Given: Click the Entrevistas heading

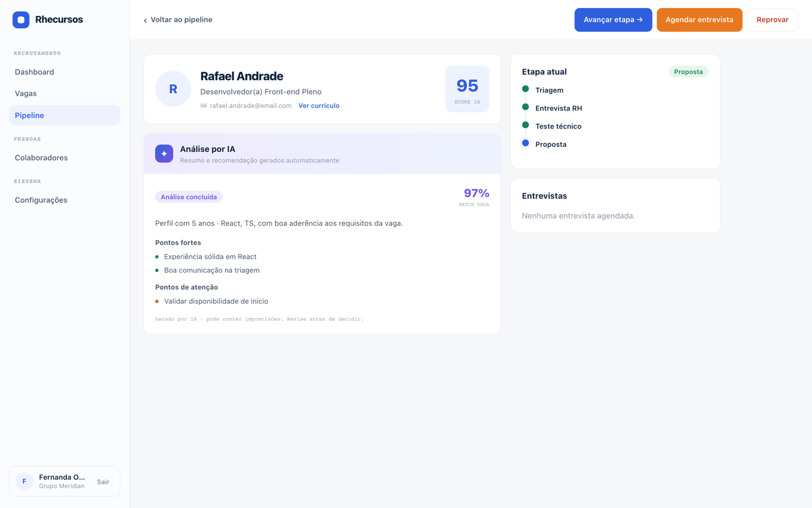Looking at the screenshot, I should click(x=545, y=196).
